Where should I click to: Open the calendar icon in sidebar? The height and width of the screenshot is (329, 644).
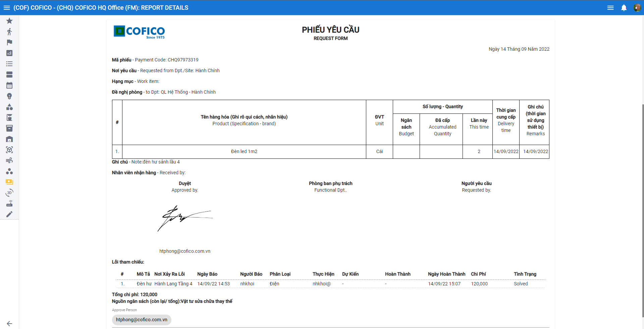9,85
